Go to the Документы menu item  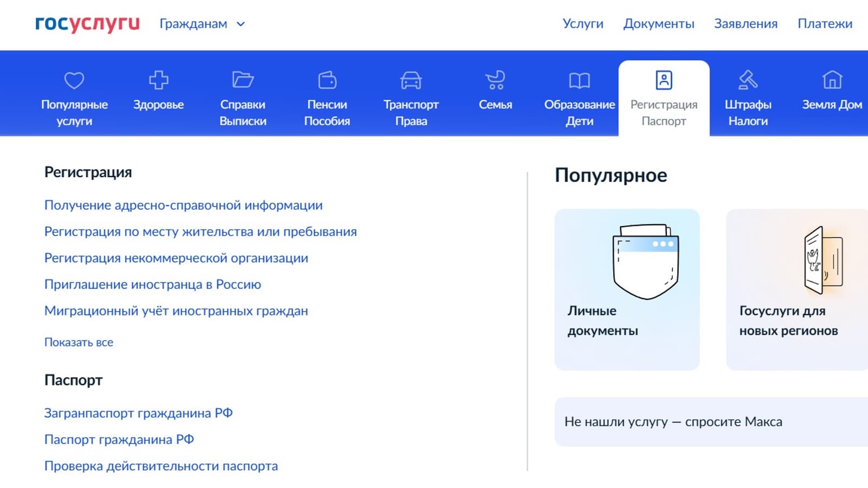[659, 24]
